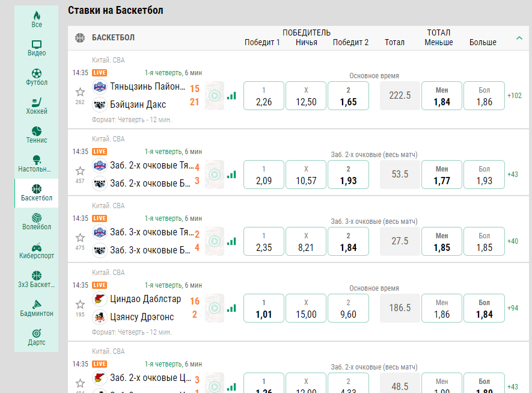
Task: Pick the draw odds 15,00 for Циндао match
Action: click(306, 308)
